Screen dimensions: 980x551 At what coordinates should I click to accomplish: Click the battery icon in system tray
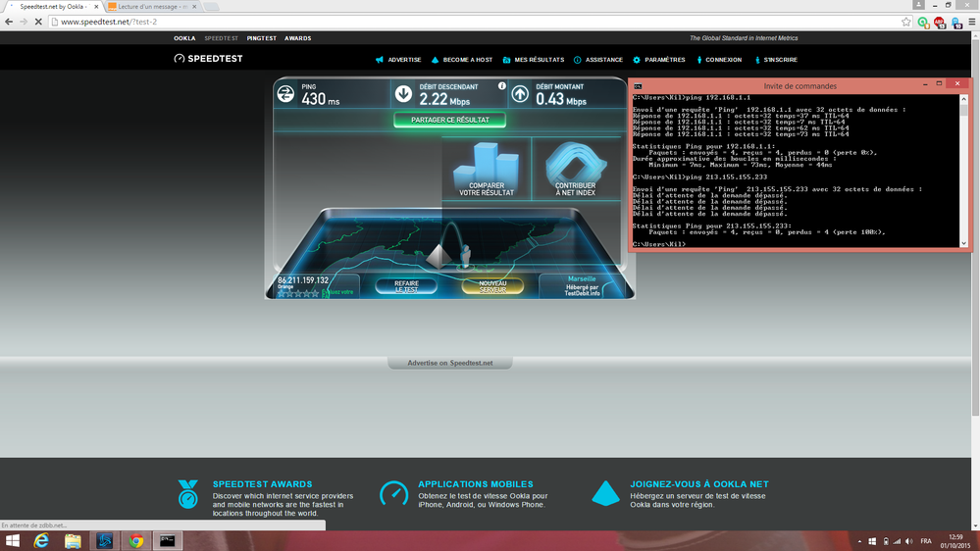(x=885, y=541)
